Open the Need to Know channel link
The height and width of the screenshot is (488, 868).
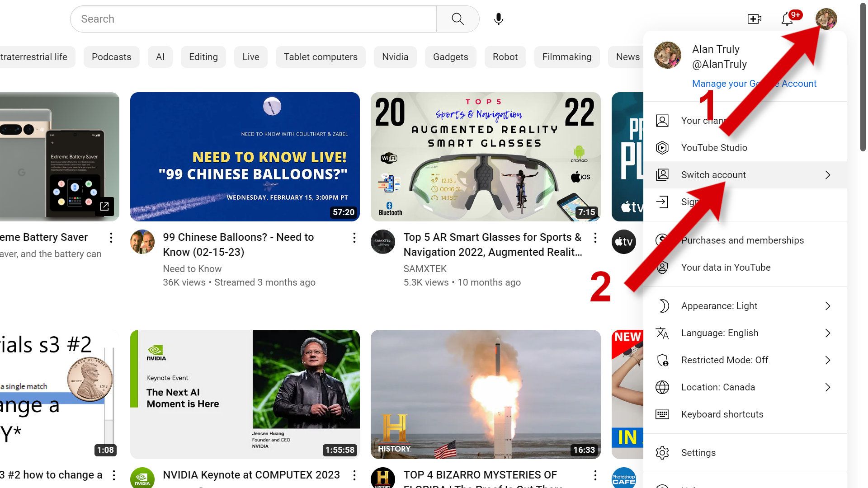(x=192, y=268)
